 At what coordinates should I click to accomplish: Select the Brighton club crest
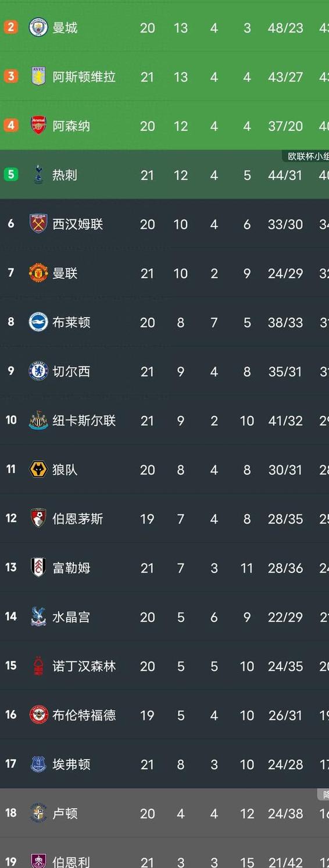[38, 322]
